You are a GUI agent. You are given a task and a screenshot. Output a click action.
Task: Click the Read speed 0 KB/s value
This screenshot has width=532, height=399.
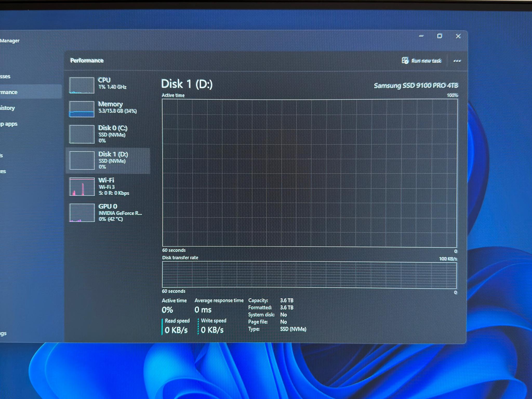pyautogui.click(x=176, y=330)
